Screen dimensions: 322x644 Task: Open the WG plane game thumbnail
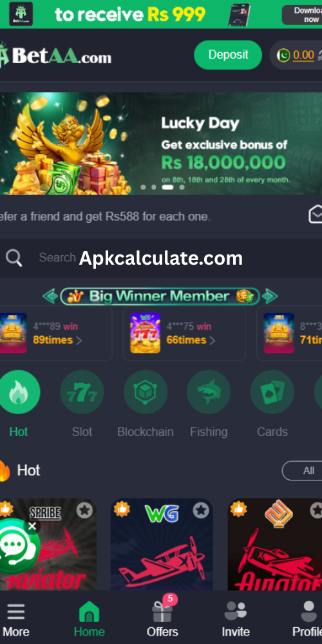click(162, 545)
